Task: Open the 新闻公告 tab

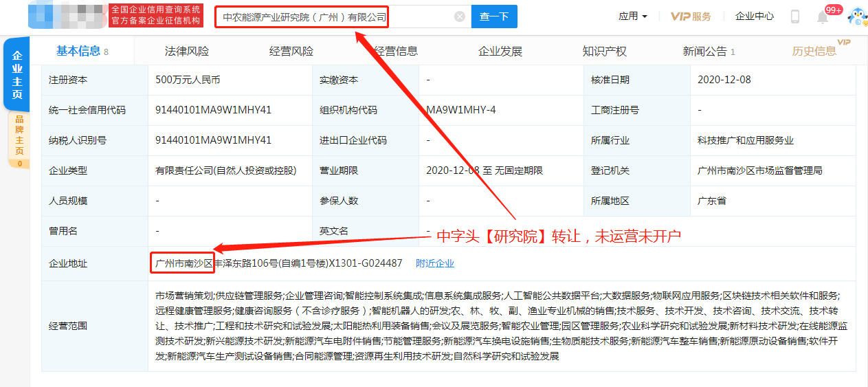Action: tap(709, 52)
